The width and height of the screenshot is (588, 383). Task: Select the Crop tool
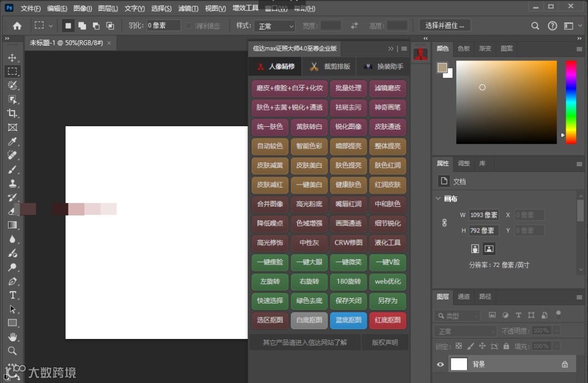pos(13,113)
